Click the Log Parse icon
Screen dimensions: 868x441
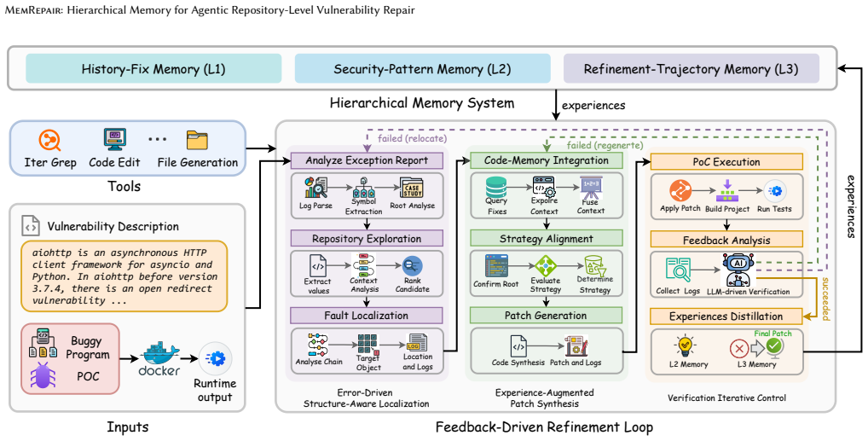tap(315, 189)
